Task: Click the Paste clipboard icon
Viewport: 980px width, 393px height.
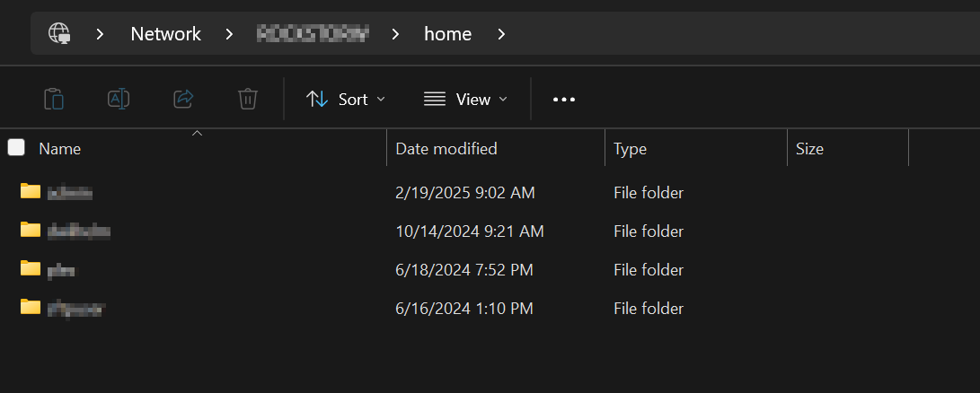Action: click(54, 99)
